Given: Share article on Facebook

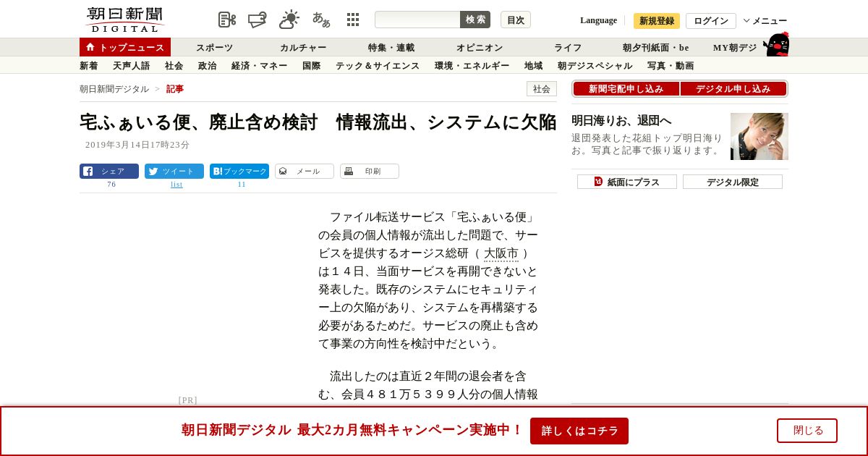Looking at the screenshot, I should (x=109, y=172).
